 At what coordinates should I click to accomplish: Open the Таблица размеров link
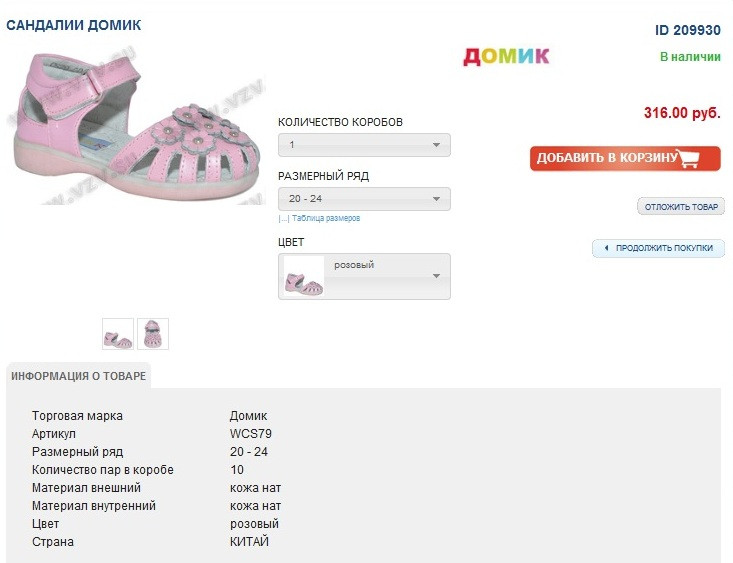[325, 218]
